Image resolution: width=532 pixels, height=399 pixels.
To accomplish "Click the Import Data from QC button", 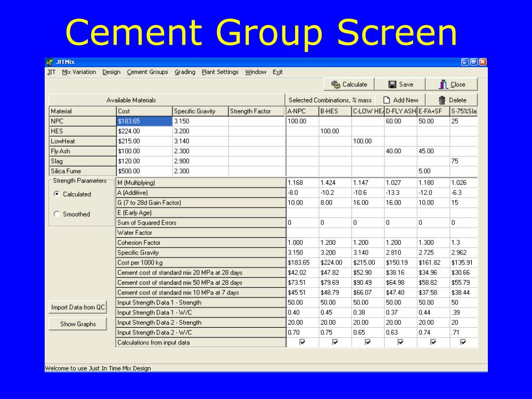I will pyautogui.click(x=78, y=307).
